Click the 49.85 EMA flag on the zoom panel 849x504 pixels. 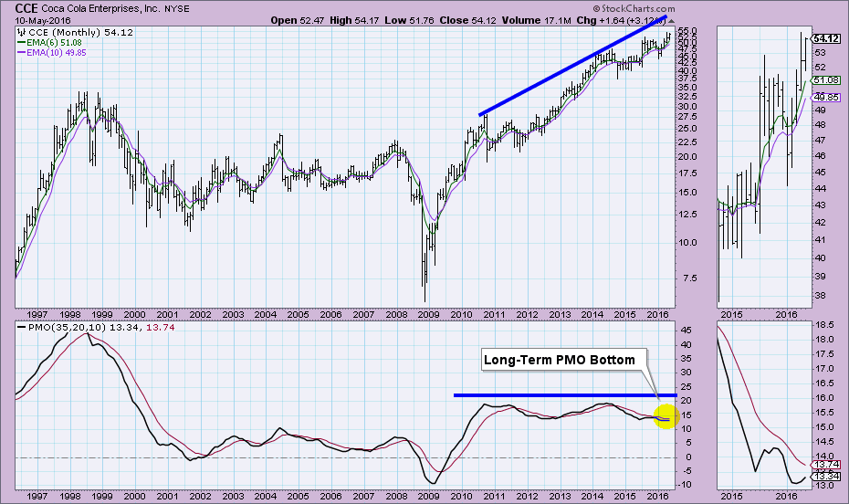point(826,98)
